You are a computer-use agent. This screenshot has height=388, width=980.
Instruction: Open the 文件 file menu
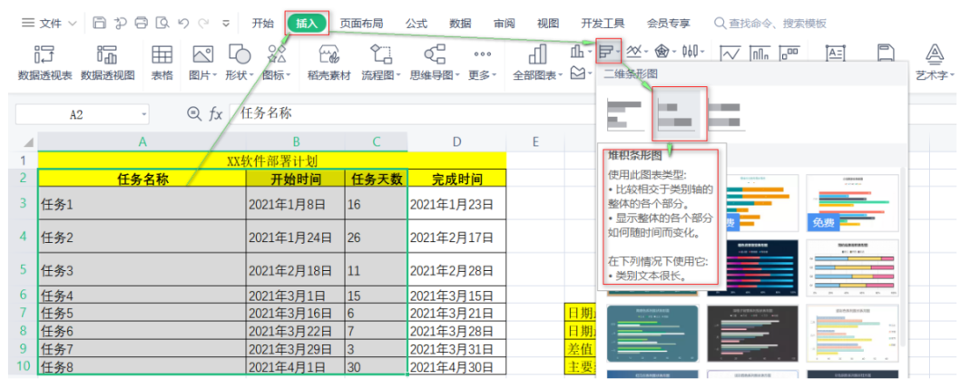(50, 23)
